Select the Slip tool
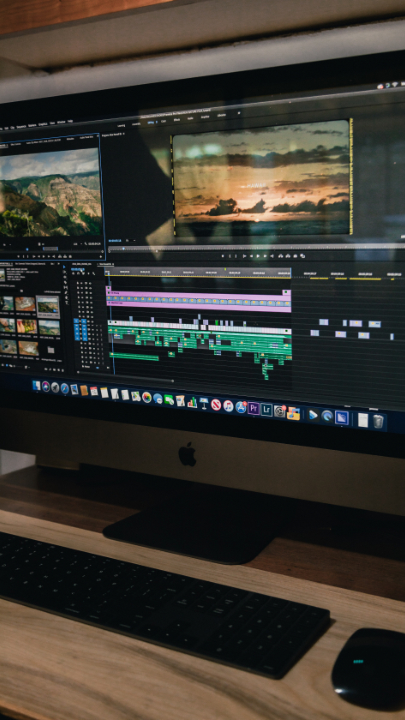 [x=66, y=287]
